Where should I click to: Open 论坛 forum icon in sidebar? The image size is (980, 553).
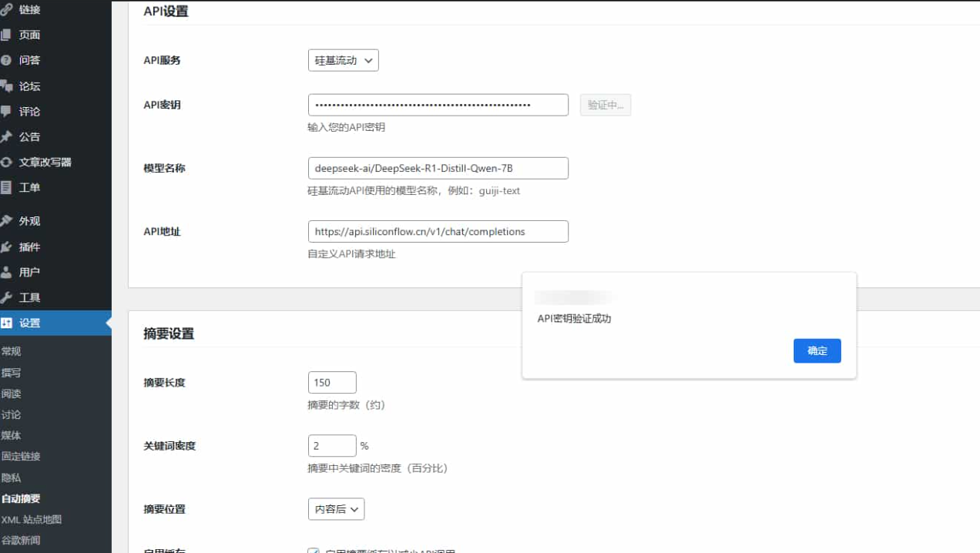tap(6, 86)
